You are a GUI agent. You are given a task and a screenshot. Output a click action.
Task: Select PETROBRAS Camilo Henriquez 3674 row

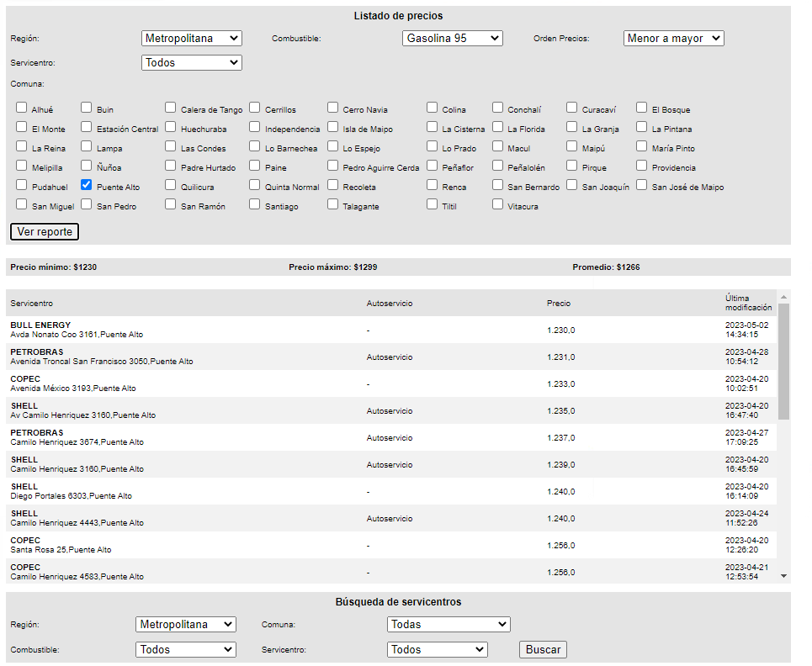tap(391, 437)
